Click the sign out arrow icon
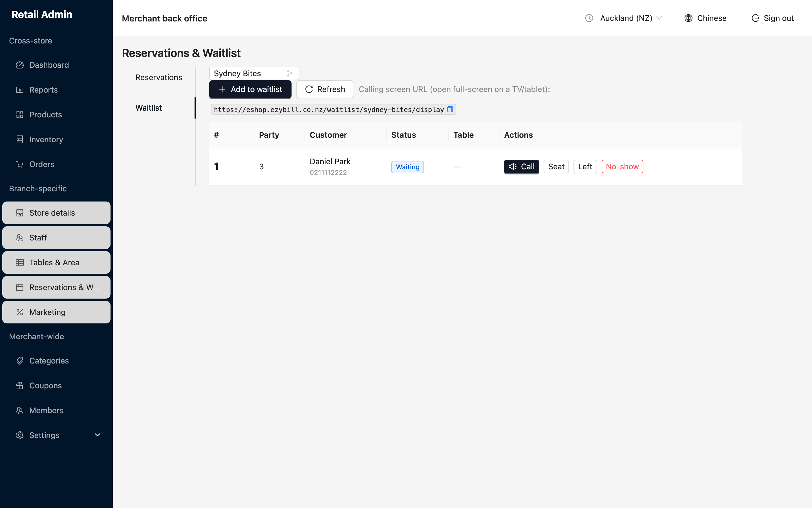 (755, 18)
